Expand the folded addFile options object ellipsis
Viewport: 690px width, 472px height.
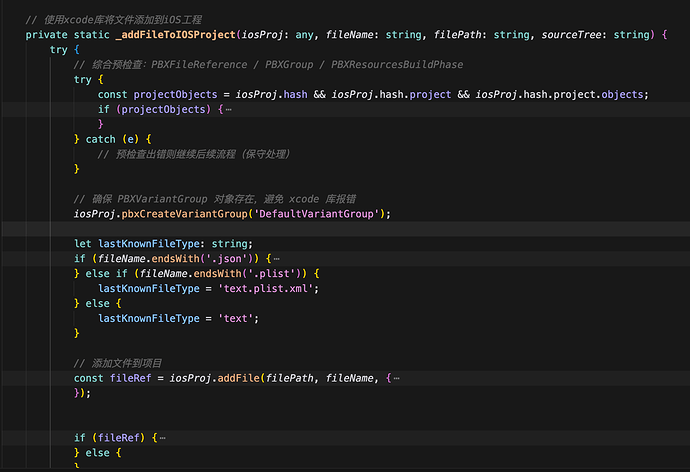point(396,378)
